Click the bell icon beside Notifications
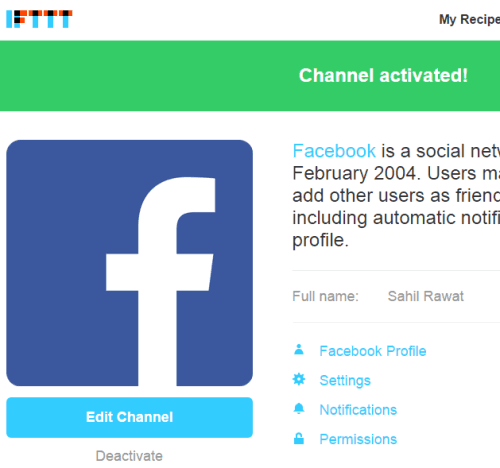 point(299,409)
